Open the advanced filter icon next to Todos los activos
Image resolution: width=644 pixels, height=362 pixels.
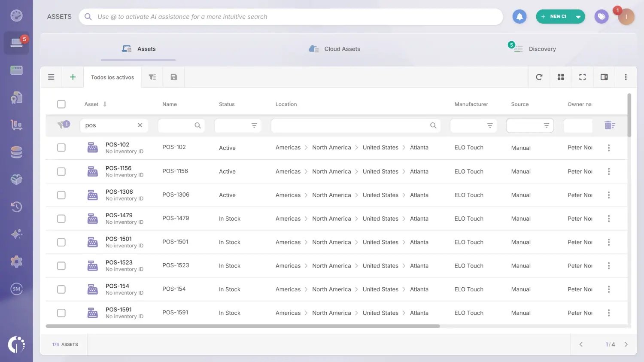point(152,77)
